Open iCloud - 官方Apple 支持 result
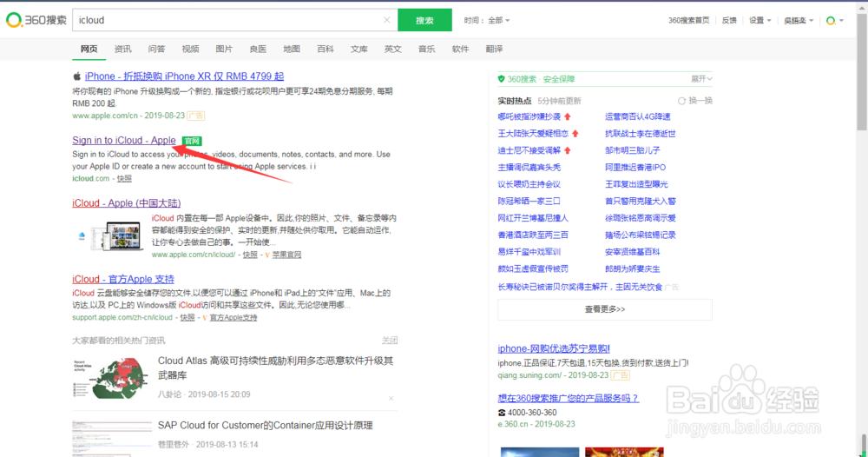 click(123, 279)
